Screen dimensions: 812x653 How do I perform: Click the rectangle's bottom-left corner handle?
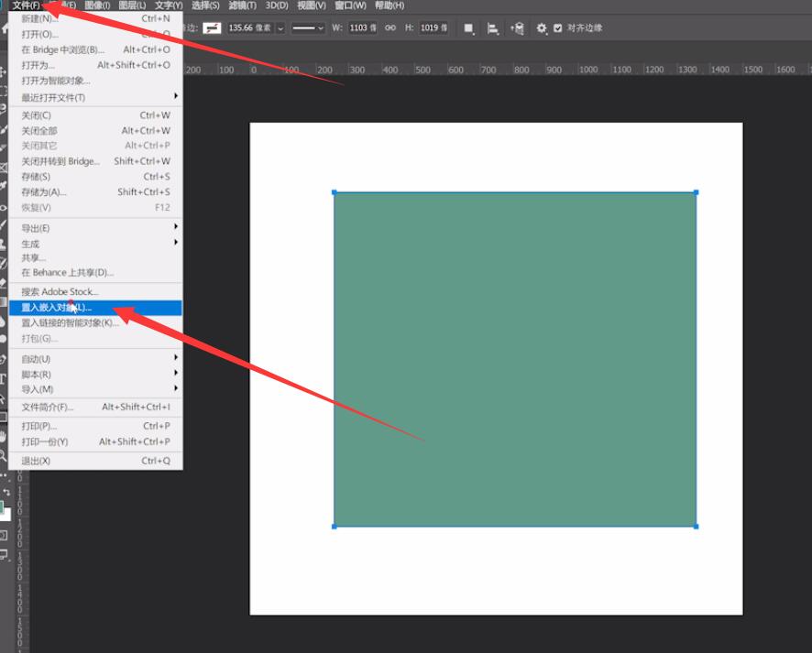click(334, 527)
